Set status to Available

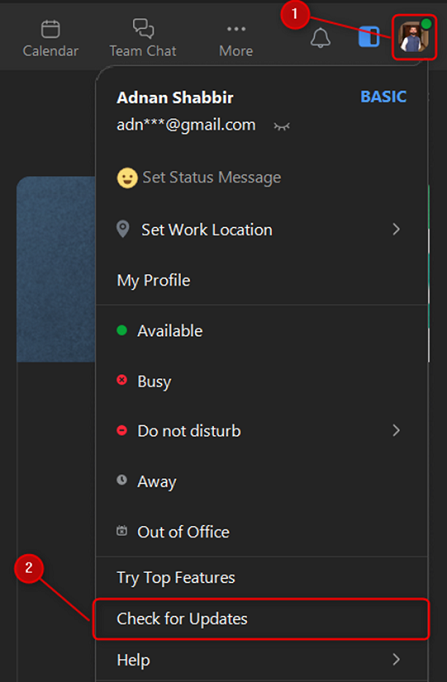coord(261,331)
